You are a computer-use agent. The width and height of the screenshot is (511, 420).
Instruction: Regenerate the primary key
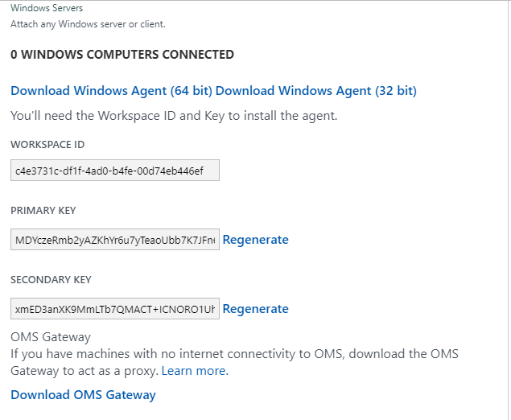[x=256, y=240]
